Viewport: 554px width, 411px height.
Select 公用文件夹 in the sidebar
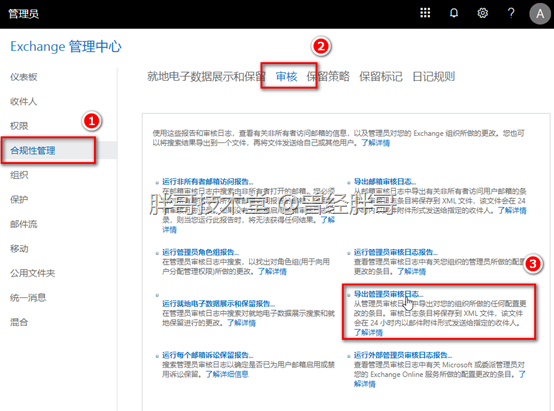[33, 273]
